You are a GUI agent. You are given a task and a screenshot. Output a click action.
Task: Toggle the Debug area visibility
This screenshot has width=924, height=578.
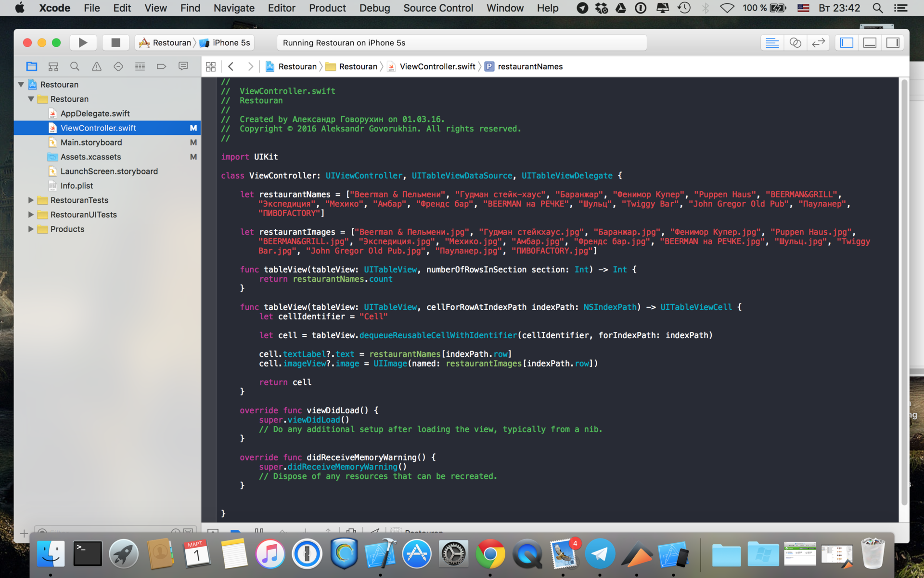pyautogui.click(x=870, y=43)
